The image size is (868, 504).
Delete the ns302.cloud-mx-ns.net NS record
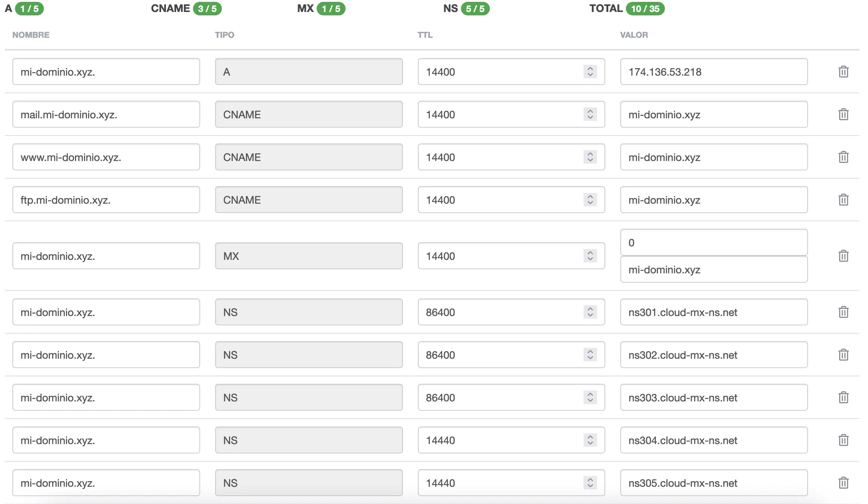pyautogui.click(x=843, y=355)
